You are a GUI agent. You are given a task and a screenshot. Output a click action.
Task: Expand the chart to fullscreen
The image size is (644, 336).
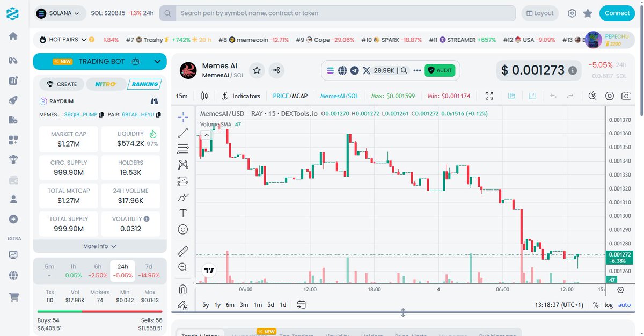[489, 96]
